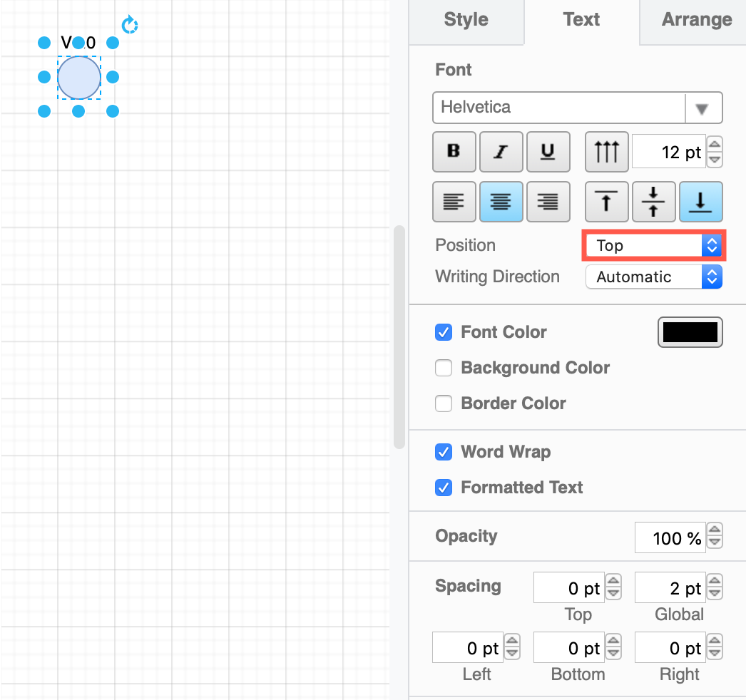Switch to the Arrange tab

695,19
